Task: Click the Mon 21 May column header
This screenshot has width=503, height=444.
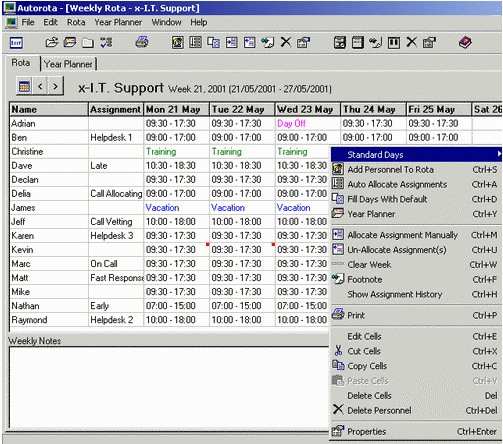Action: point(176,109)
